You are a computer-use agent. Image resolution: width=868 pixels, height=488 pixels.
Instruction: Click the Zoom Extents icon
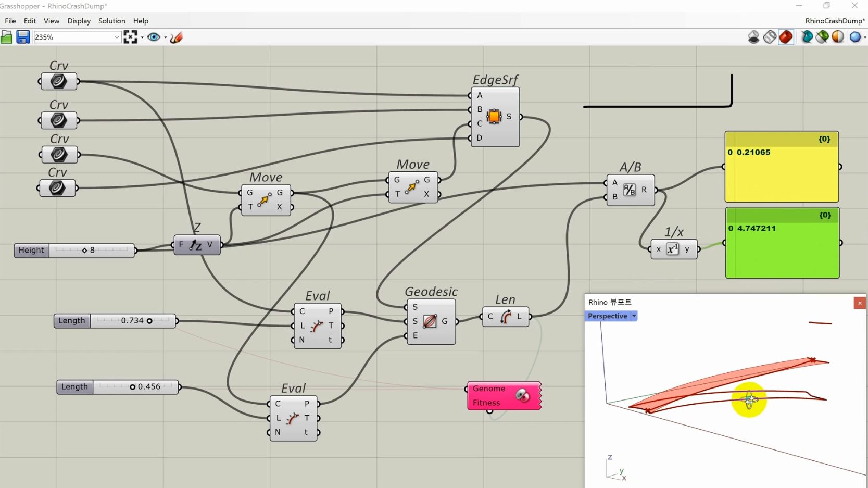[130, 37]
